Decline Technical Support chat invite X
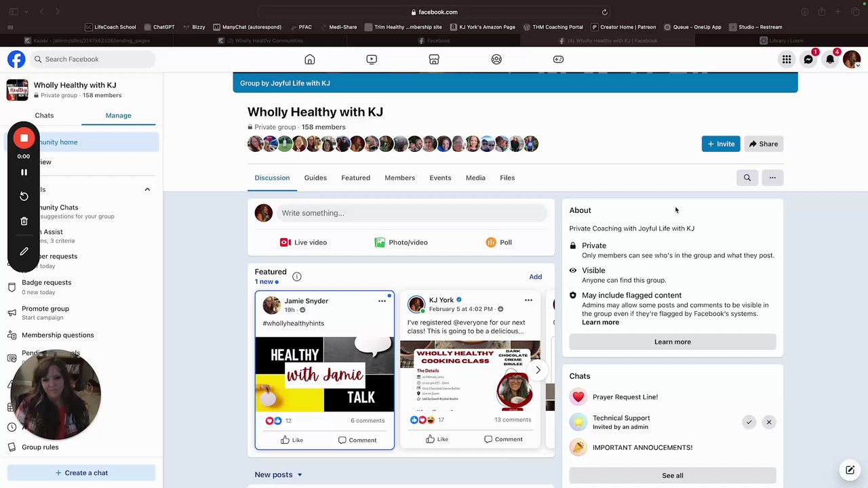The width and height of the screenshot is (868, 488). click(x=769, y=422)
